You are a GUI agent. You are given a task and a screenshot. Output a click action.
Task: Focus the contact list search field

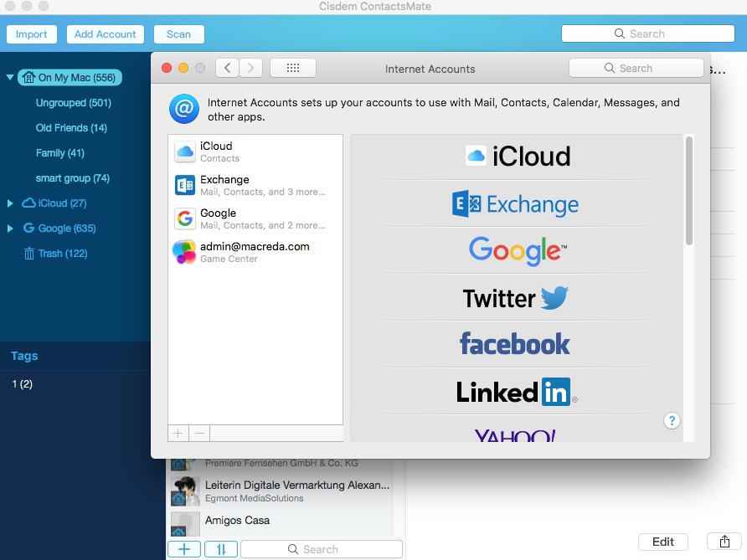tap(322, 549)
